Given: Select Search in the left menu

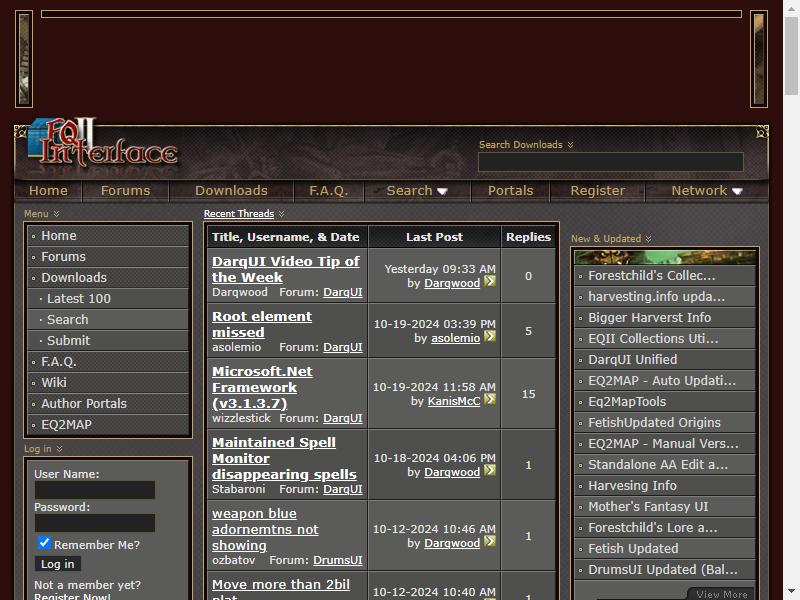Looking at the screenshot, I should (x=108, y=319).
